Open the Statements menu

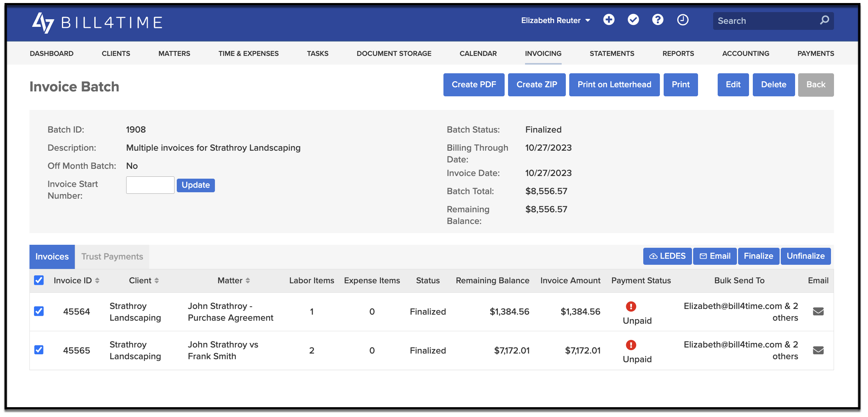[x=612, y=54]
